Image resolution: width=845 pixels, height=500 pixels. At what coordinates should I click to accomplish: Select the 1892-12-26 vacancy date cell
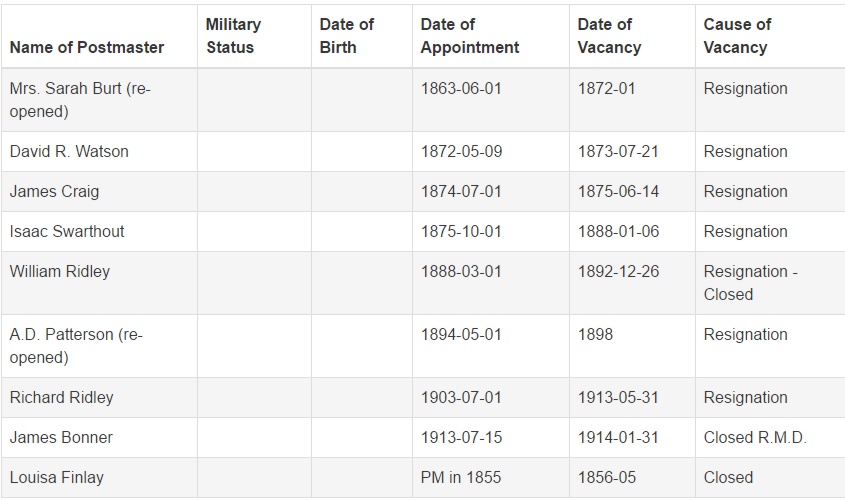pyautogui.click(x=618, y=272)
